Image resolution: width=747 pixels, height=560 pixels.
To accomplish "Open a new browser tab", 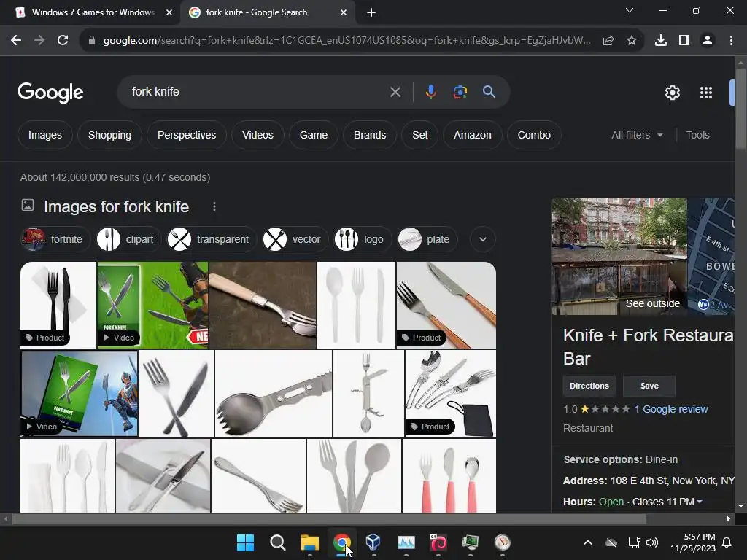I will point(371,12).
